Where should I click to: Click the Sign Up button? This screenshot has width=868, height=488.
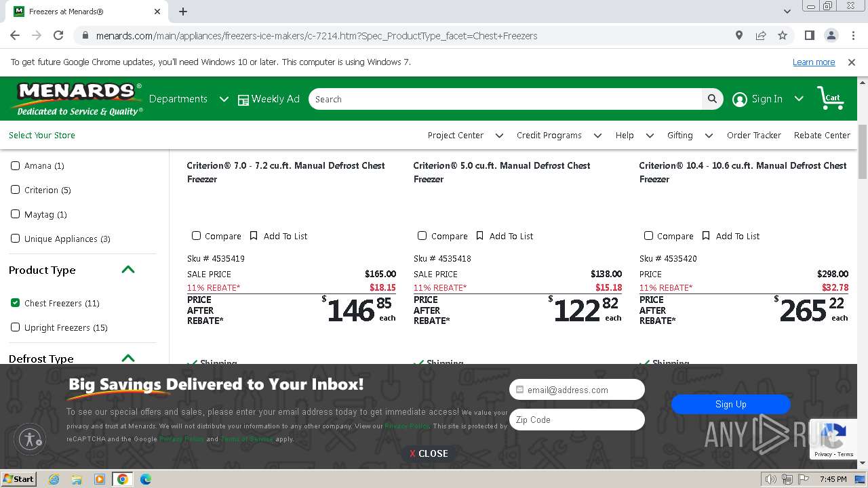tap(731, 404)
